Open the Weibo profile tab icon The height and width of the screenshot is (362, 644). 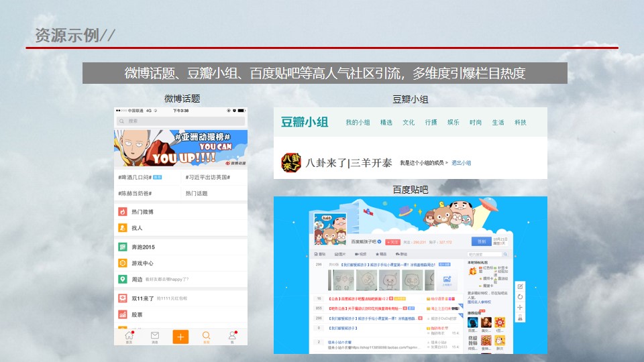pyautogui.click(x=233, y=337)
